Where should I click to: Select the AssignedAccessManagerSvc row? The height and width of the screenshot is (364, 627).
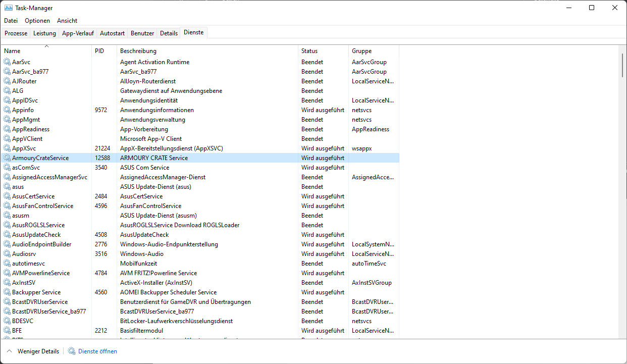click(x=200, y=177)
